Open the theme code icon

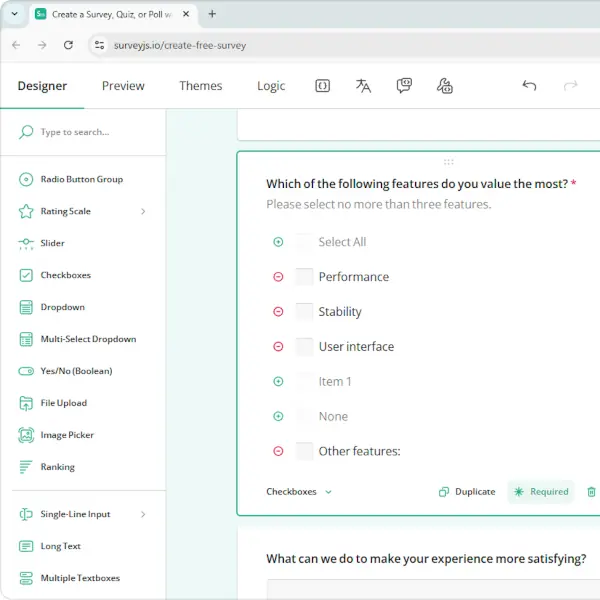445,86
